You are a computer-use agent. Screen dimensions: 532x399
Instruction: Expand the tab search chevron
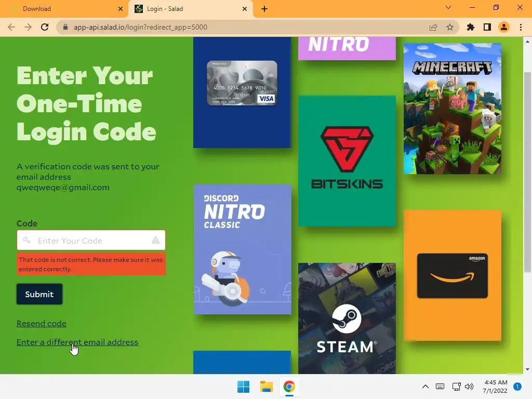click(448, 7)
